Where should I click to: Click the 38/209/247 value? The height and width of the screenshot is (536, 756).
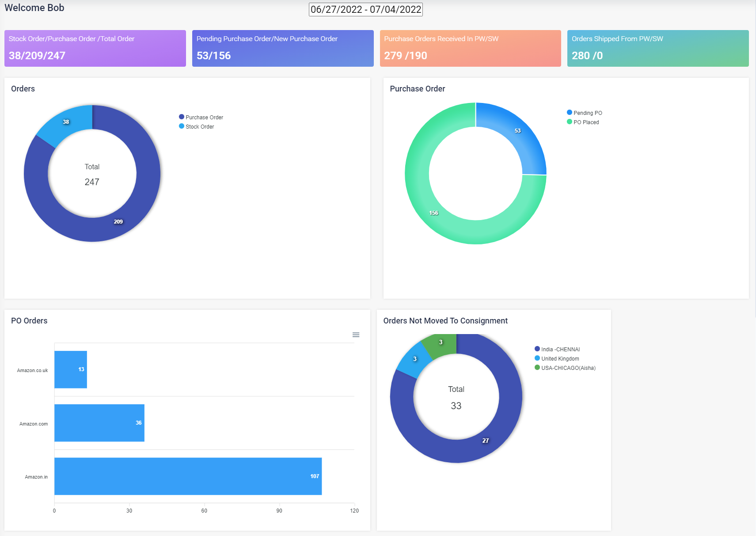[x=37, y=56]
